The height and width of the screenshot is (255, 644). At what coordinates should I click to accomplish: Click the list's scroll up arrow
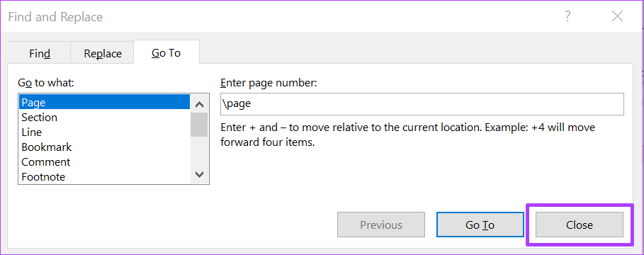click(x=199, y=104)
